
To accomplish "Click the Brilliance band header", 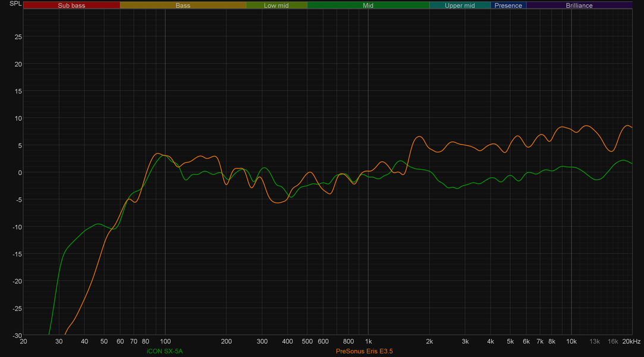I will pos(579,5).
